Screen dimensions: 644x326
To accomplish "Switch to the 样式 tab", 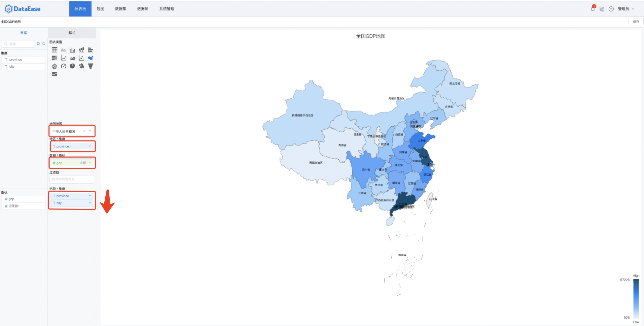I will coord(72,33).
